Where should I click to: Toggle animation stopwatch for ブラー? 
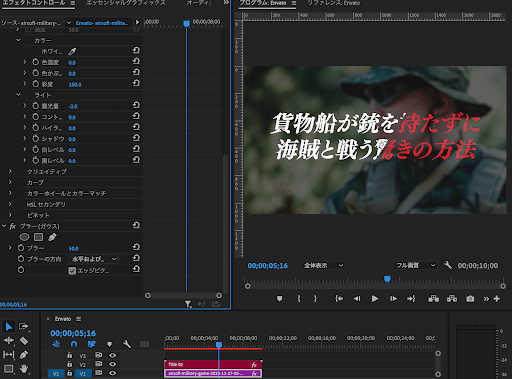point(21,248)
